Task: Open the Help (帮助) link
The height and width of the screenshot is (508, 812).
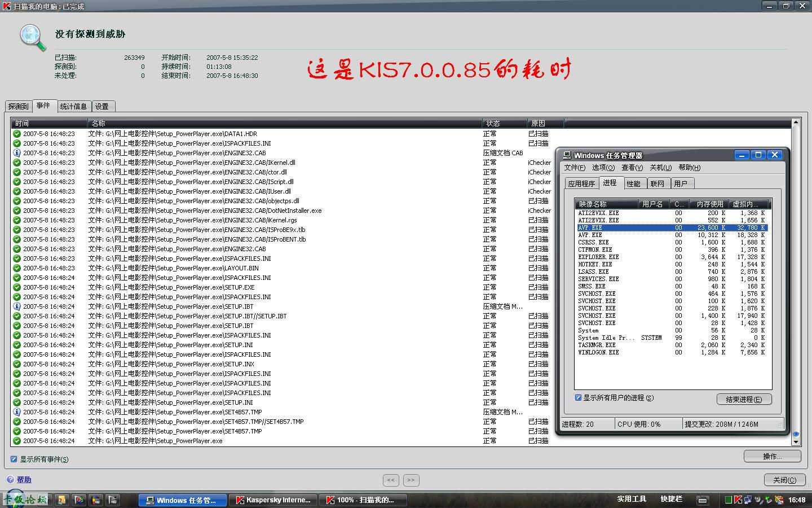Action: point(24,480)
